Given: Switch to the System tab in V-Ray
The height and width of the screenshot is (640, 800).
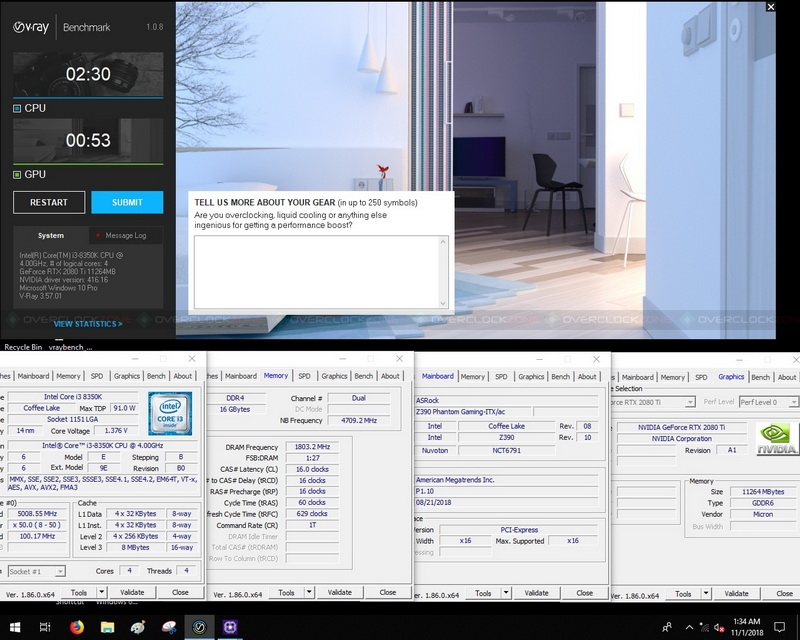Looking at the screenshot, I should pyautogui.click(x=51, y=235).
